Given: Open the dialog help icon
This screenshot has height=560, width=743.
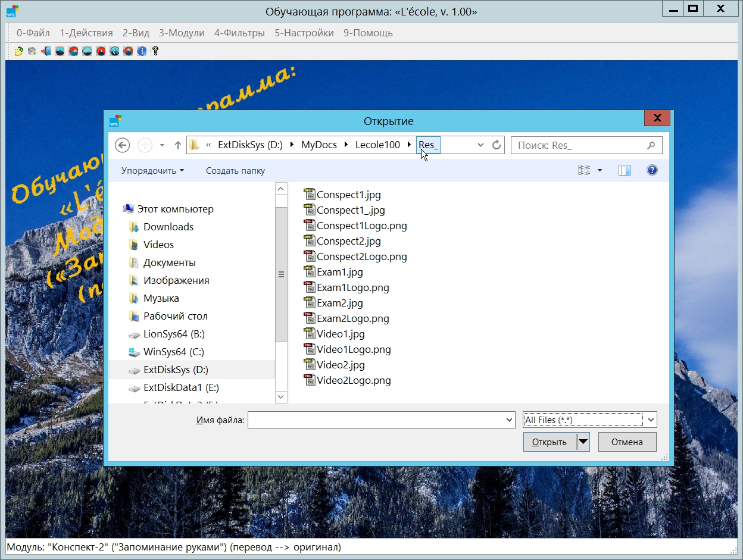Looking at the screenshot, I should (652, 171).
